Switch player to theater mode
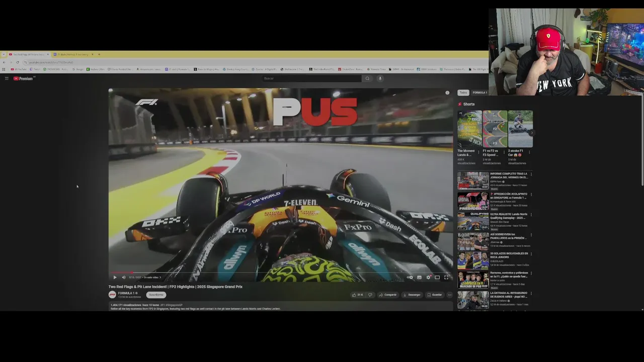The width and height of the screenshot is (644, 362). (x=437, y=277)
